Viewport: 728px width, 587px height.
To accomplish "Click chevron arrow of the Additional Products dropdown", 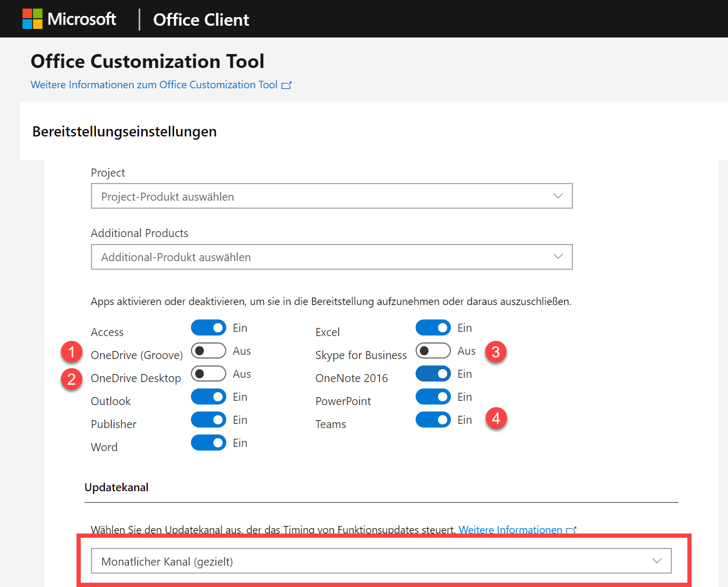I will coord(558,256).
